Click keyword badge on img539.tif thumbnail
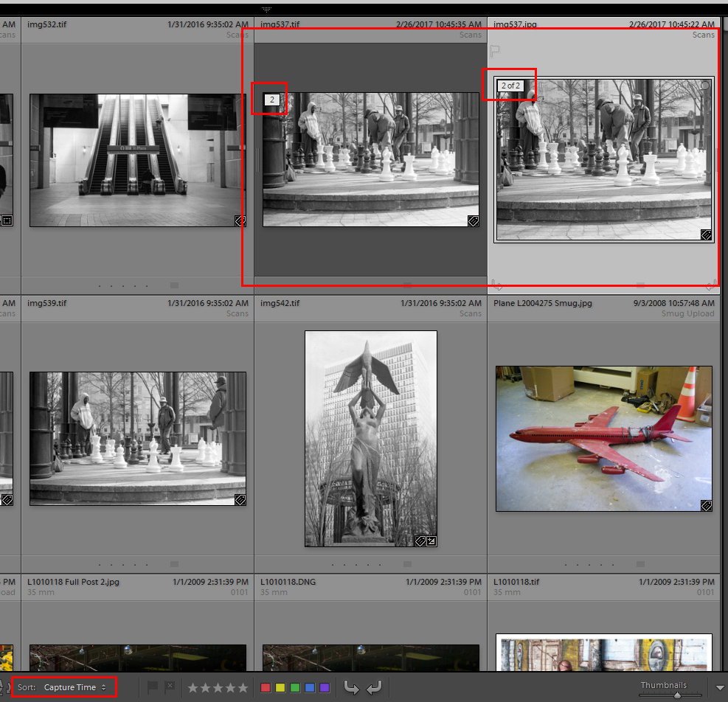Viewport: 728px width, 702px height. [240, 499]
